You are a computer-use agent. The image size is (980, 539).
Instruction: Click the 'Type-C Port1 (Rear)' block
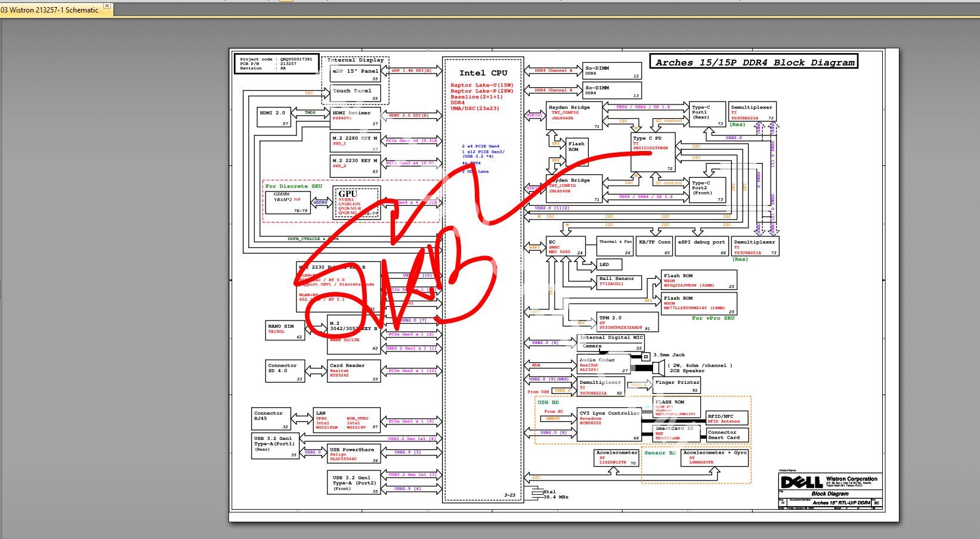click(x=707, y=114)
